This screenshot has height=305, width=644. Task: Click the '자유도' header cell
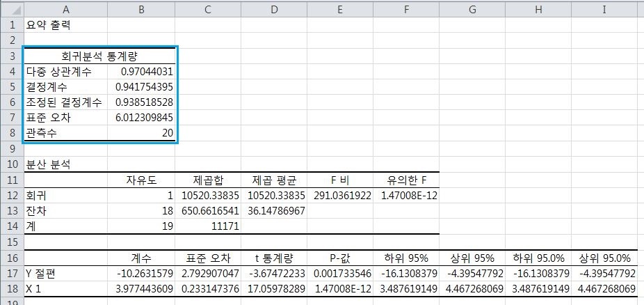tap(141, 180)
